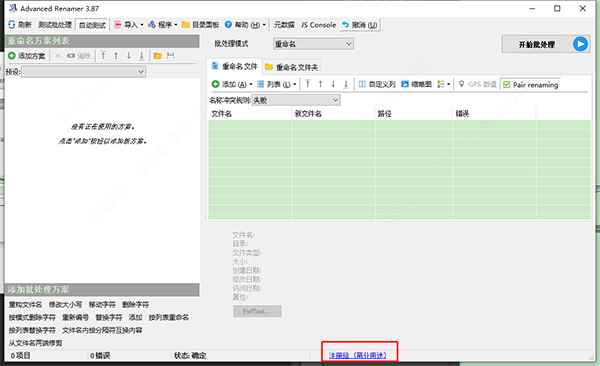Screen dimensions: 600x366
Task: Move method to bottom arrow in the left panel
Action: (141, 56)
